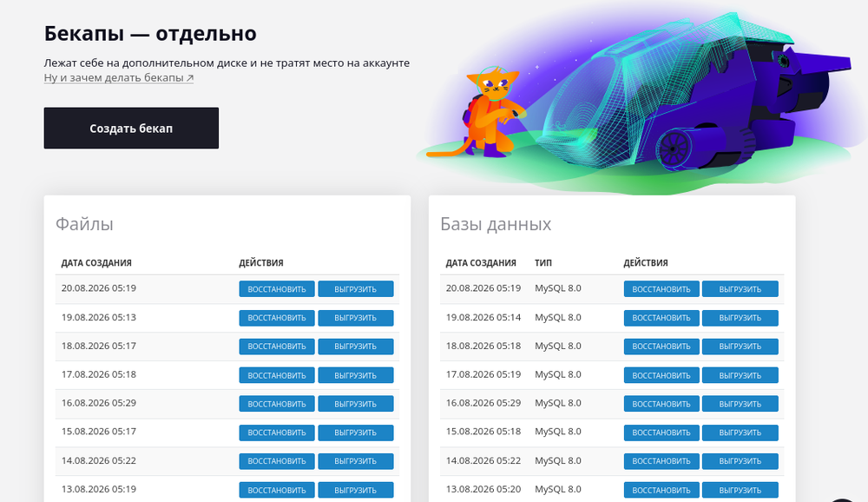
Task: Download files backup from 17.08.2026 05:18
Action: [x=355, y=375]
